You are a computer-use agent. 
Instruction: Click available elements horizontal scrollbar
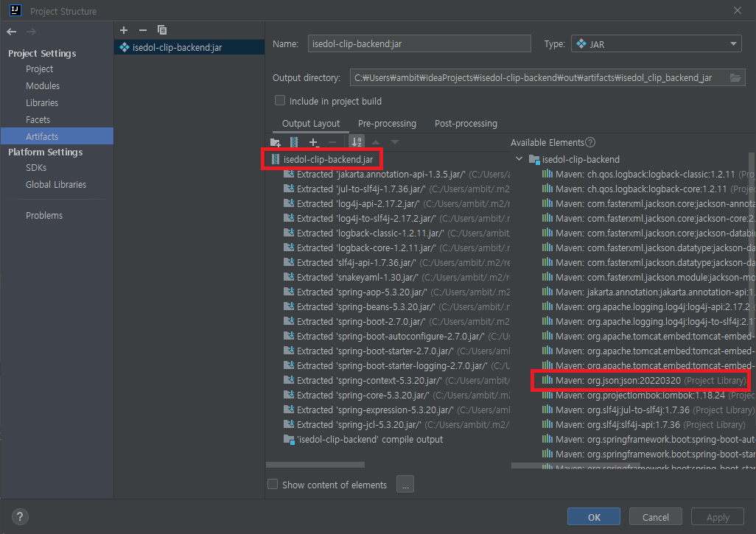[575, 466]
